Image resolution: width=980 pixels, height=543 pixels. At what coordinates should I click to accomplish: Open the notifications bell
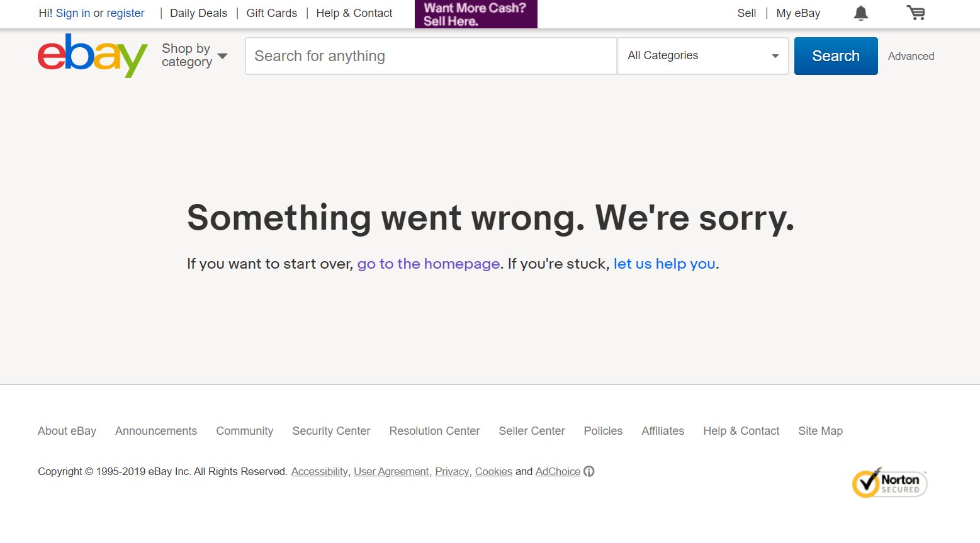coord(860,13)
